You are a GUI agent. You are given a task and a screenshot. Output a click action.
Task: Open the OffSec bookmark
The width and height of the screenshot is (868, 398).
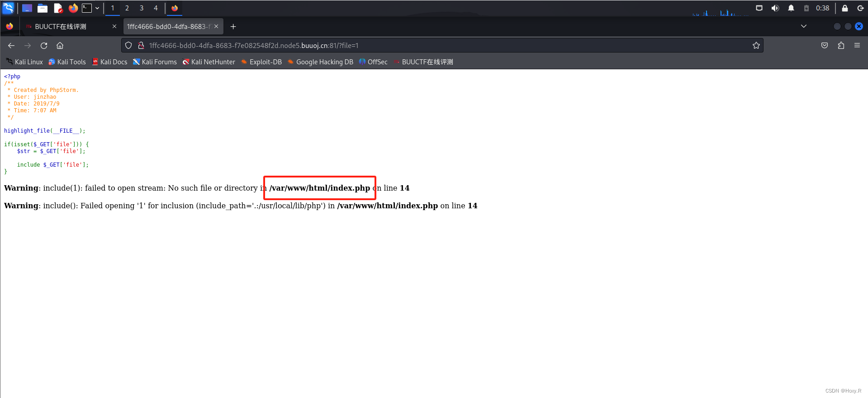point(373,62)
